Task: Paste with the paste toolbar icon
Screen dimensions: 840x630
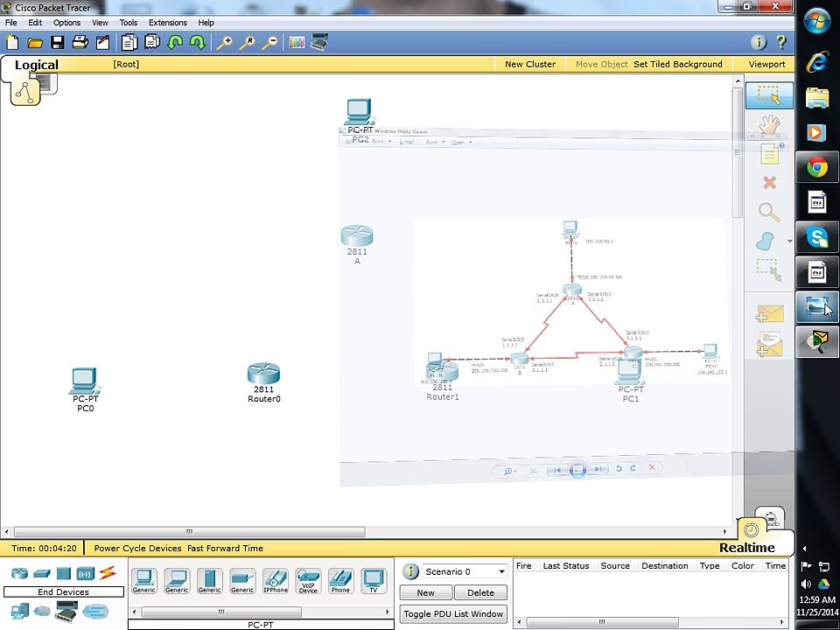Action: [152, 42]
